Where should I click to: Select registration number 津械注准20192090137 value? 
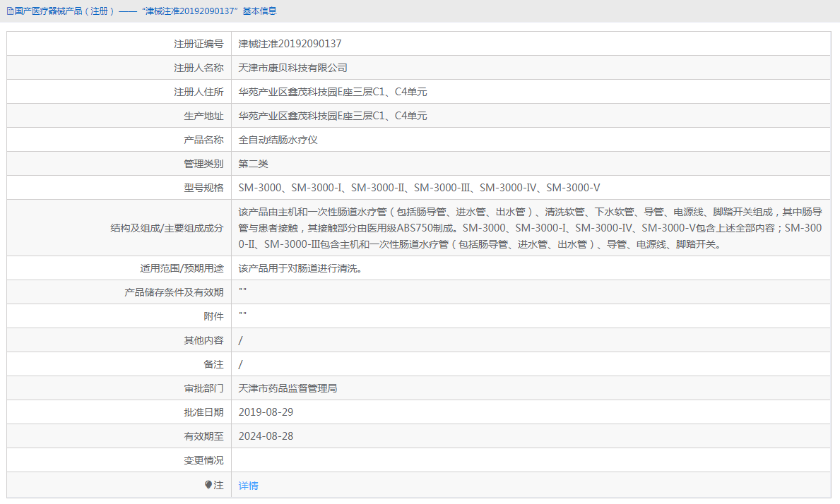click(290, 44)
